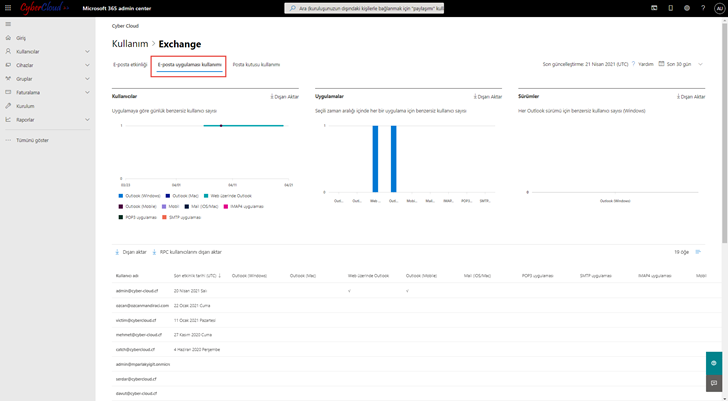Toggle Outlook (Windows) legend swatch
The width and height of the screenshot is (728, 401).
(121, 196)
